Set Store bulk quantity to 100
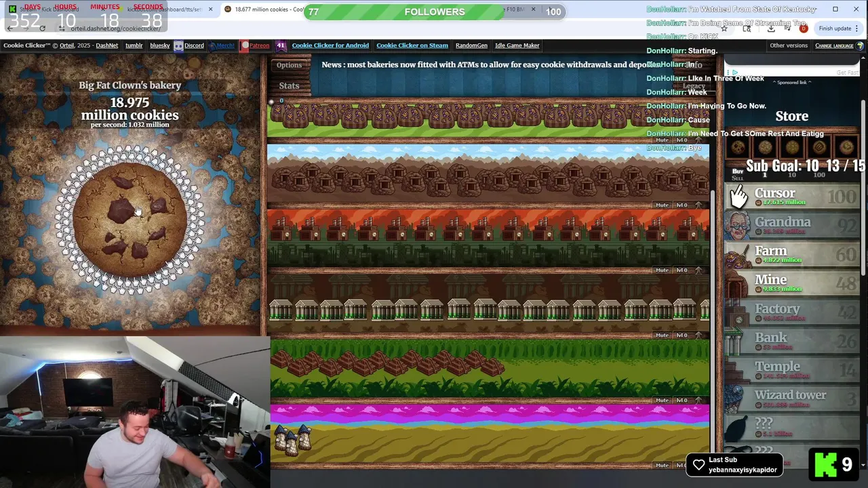This screenshot has width=868, height=488. [819, 175]
